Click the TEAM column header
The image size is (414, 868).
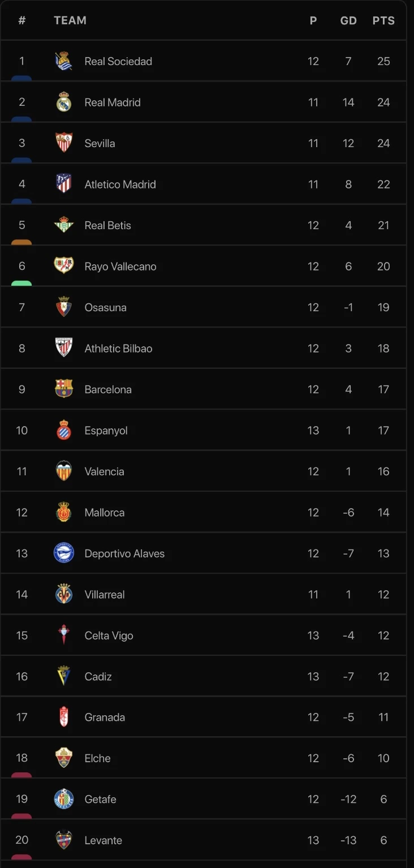pyautogui.click(x=70, y=20)
